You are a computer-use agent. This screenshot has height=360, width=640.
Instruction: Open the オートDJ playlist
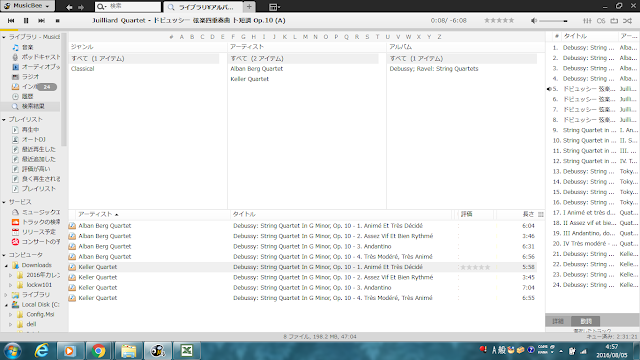tap(29, 140)
